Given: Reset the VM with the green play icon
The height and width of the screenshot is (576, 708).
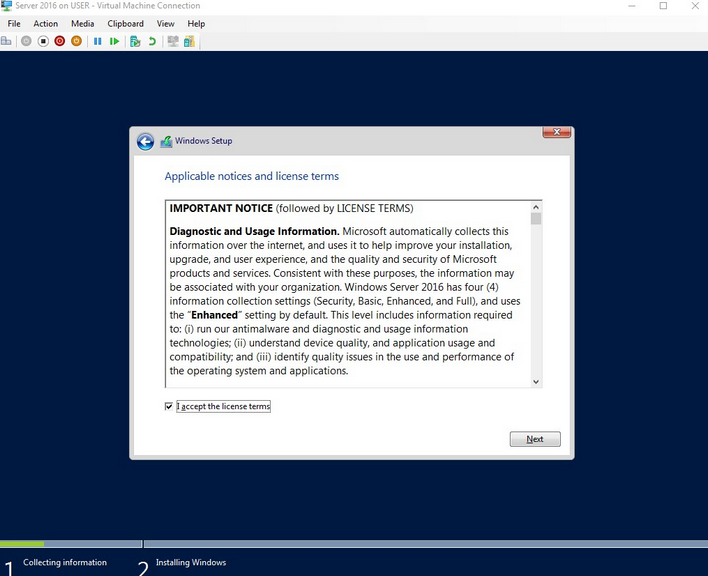Looking at the screenshot, I should pos(114,42).
